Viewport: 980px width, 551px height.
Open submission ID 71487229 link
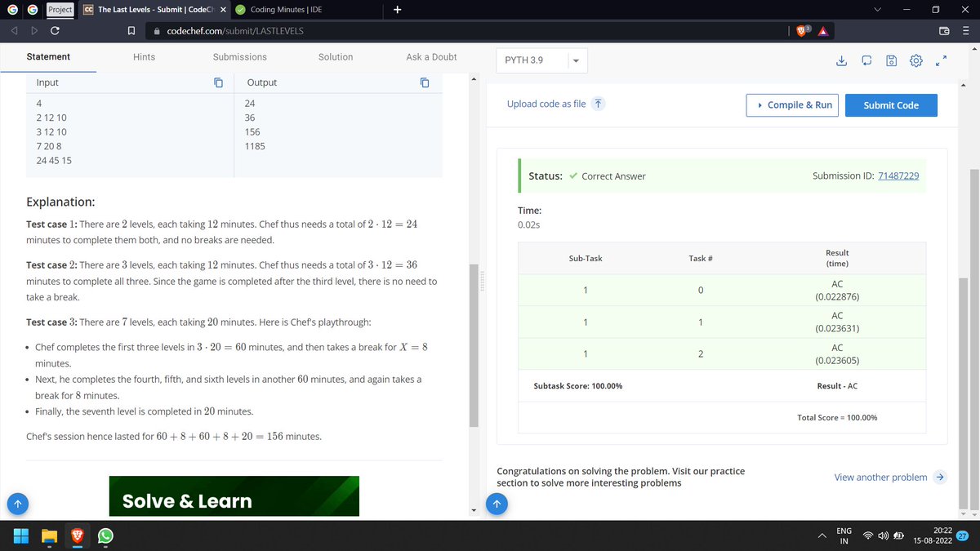898,176
